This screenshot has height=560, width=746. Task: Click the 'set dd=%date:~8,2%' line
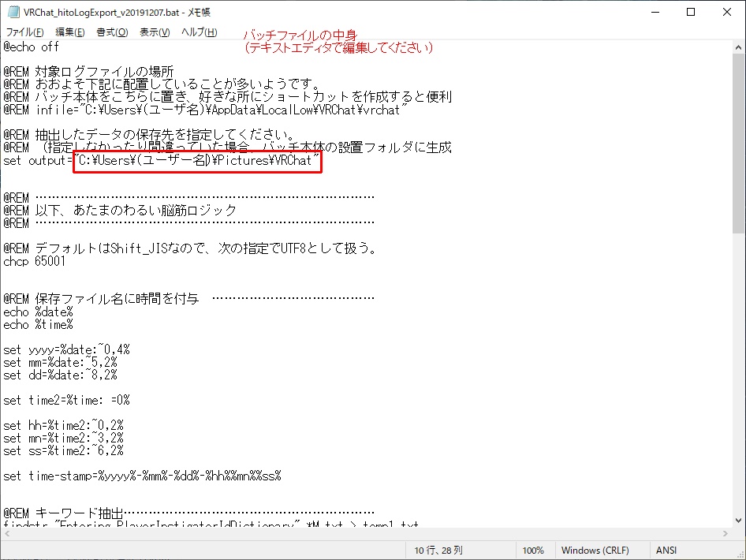click(61, 375)
